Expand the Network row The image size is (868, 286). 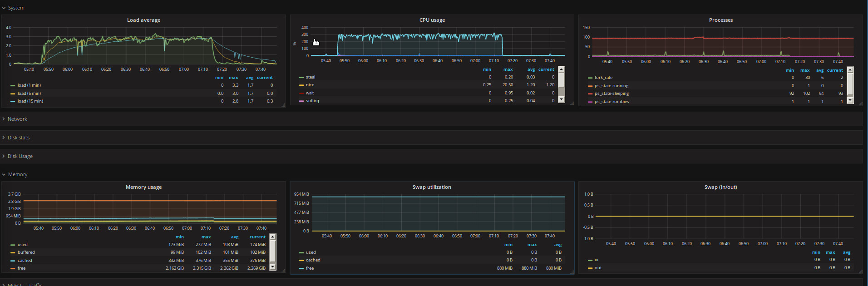tap(17, 119)
